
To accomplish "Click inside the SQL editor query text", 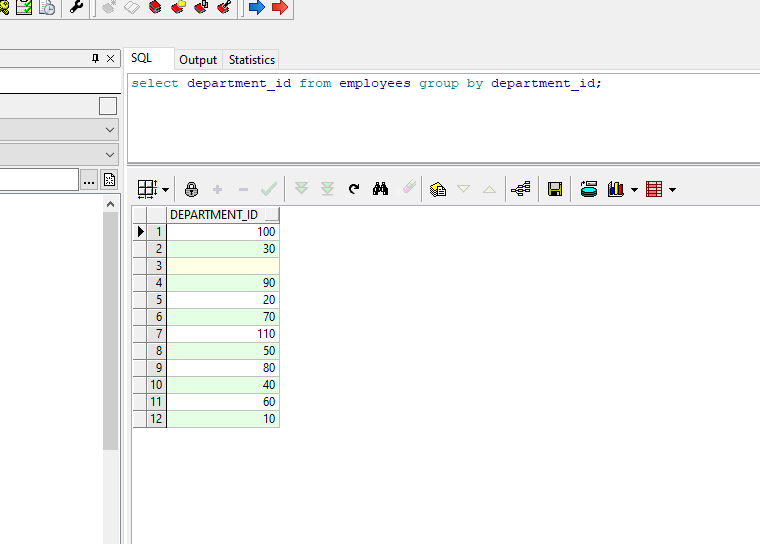I will click(366, 83).
